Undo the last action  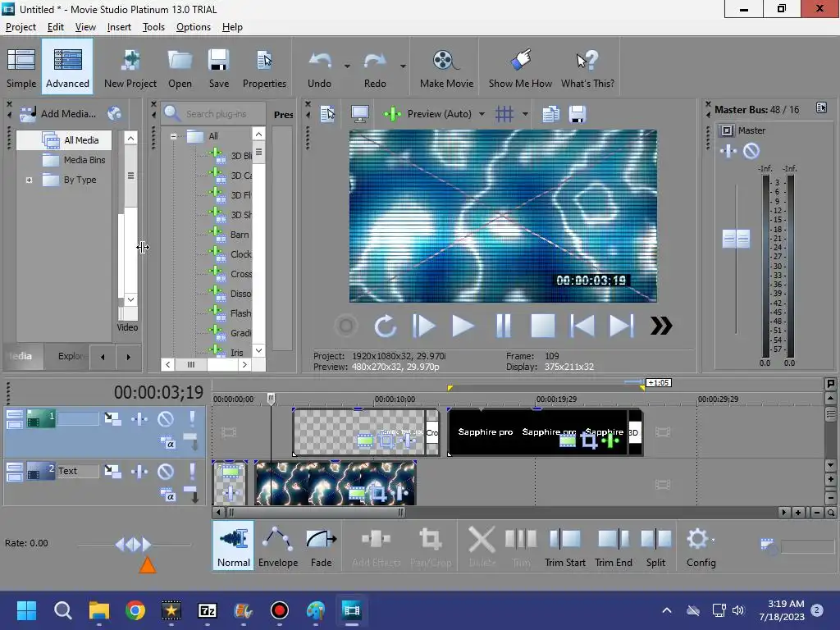point(319,67)
